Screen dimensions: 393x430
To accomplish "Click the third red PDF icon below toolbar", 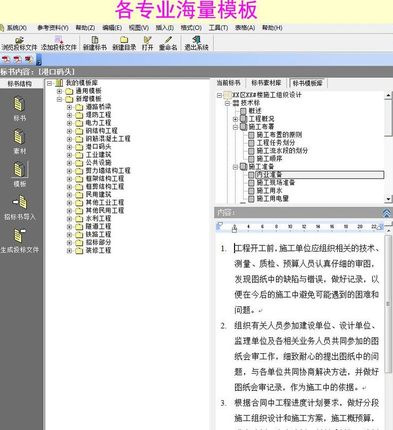I will click(x=28, y=60).
